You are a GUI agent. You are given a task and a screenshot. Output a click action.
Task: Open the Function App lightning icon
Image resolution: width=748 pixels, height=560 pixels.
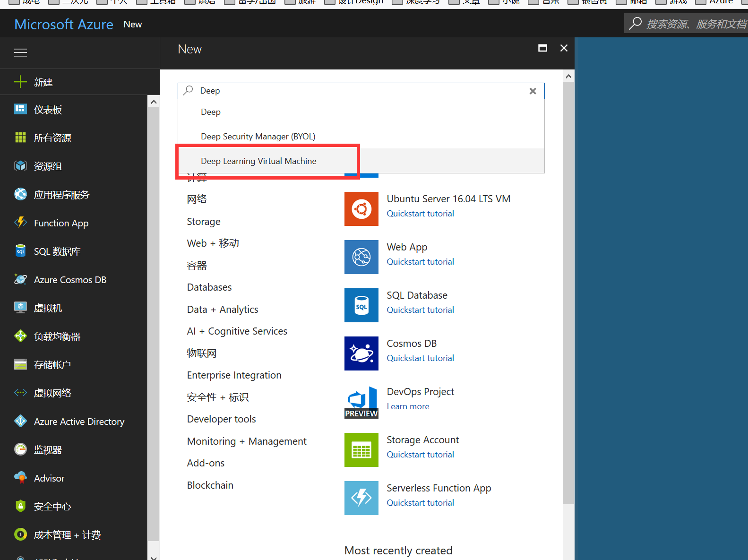tap(20, 223)
